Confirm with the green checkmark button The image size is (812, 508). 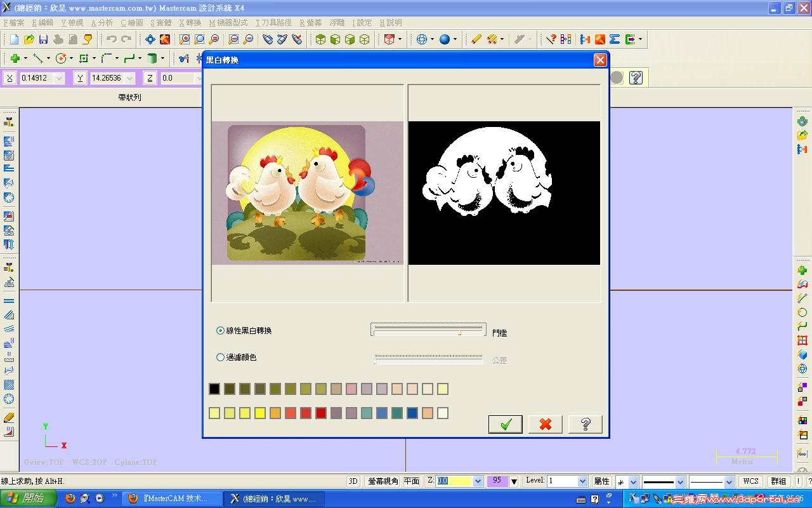[x=506, y=424]
